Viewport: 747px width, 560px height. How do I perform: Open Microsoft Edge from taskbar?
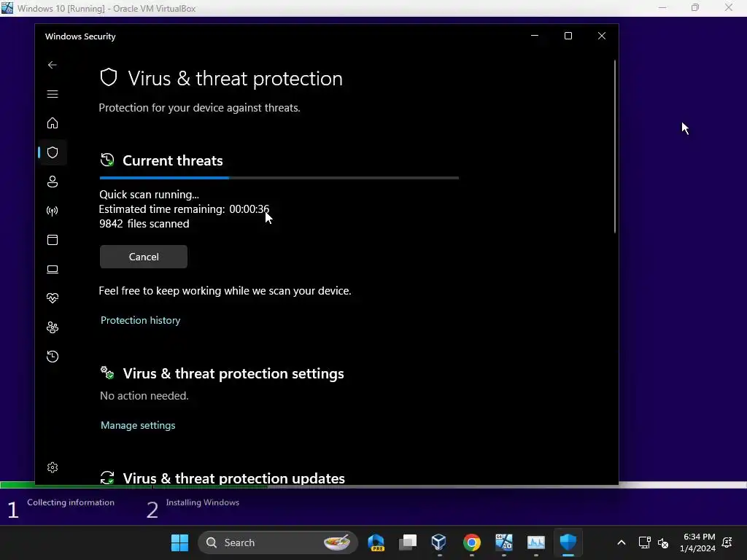pos(376,542)
